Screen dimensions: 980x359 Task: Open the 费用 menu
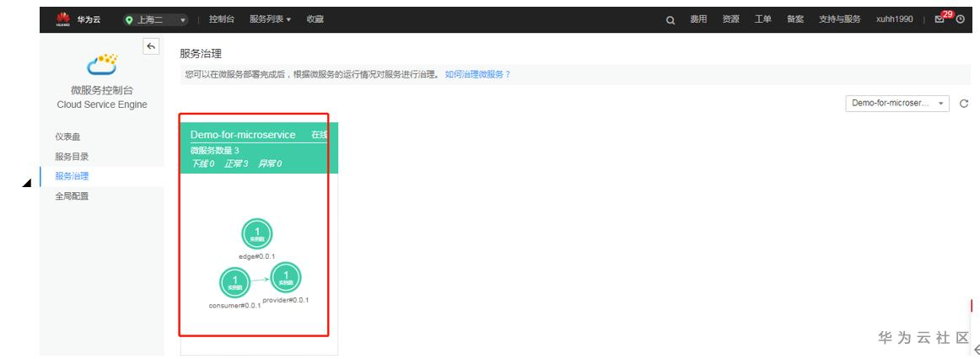point(698,19)
